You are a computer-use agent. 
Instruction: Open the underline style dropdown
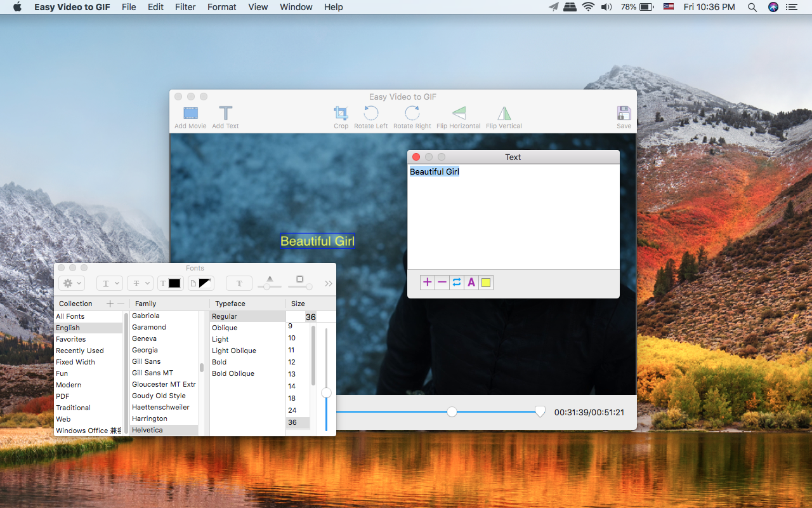(109, 283)
